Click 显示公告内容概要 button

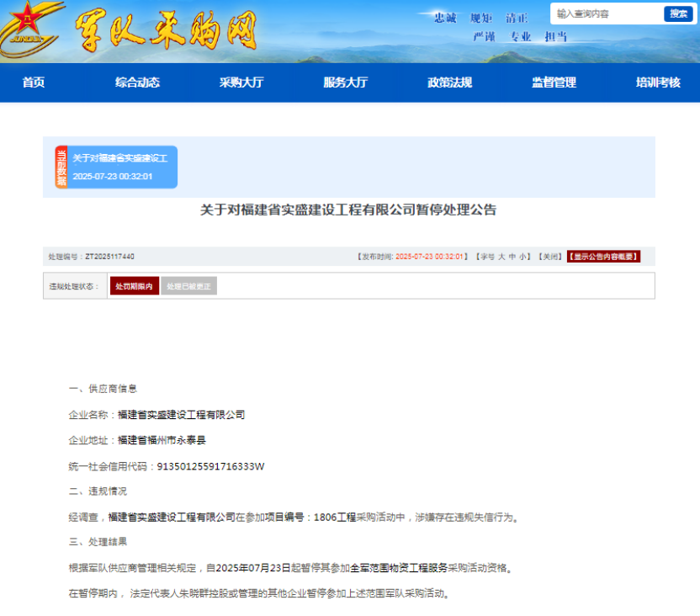[603, 257]
